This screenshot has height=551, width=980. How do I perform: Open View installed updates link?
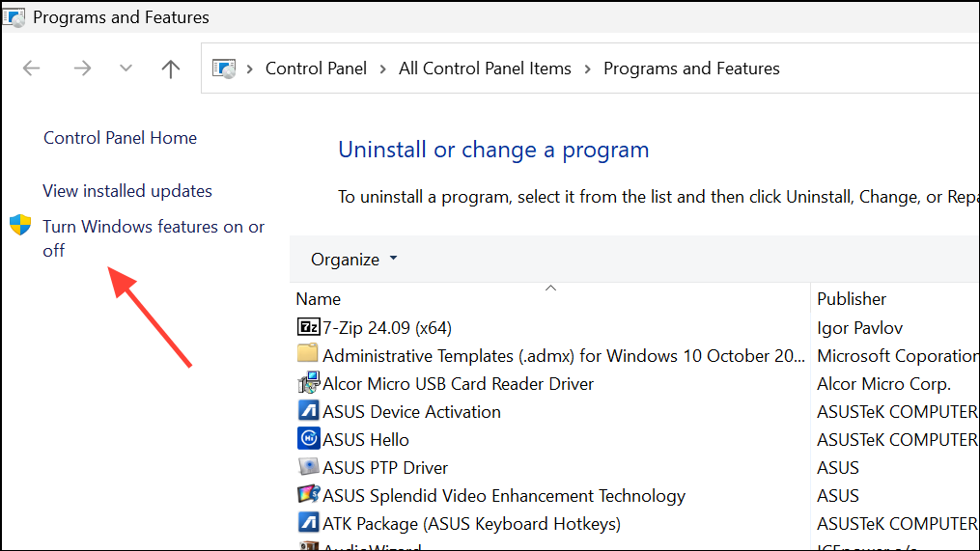[x=127, y=191]
